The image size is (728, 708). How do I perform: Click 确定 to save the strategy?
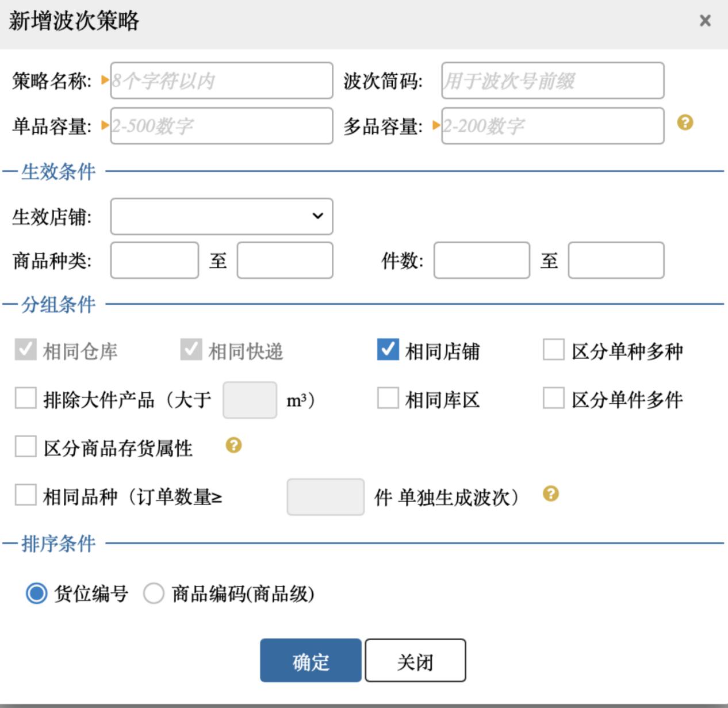[x=310, y=660]
